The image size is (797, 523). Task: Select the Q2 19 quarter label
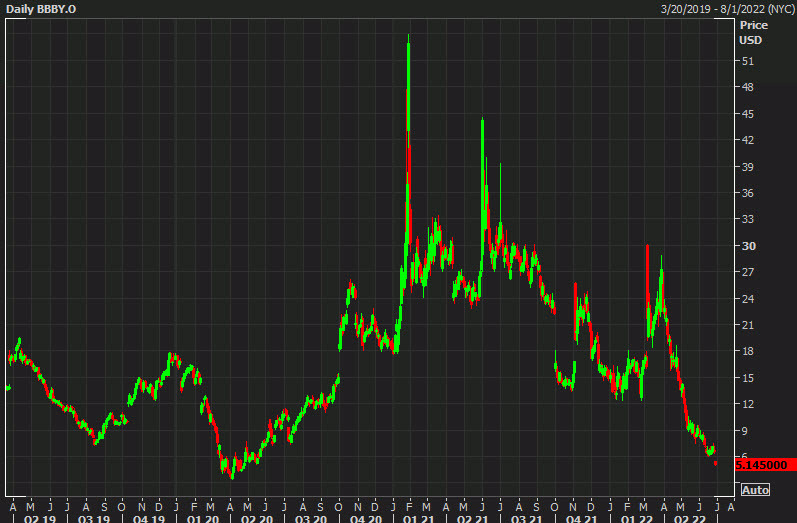click(40, 519)
